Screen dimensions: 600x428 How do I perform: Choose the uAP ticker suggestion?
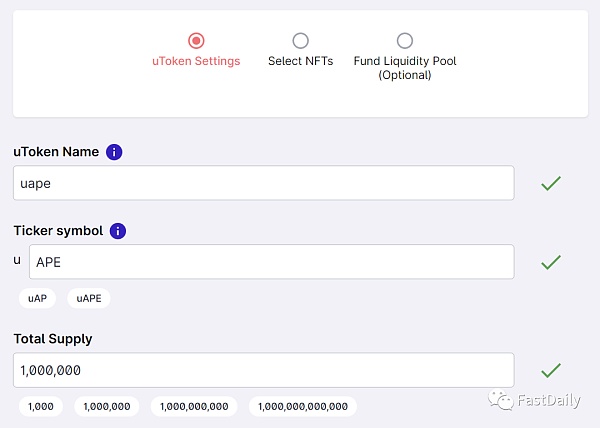pyautogui.click(x=38, y=298)
